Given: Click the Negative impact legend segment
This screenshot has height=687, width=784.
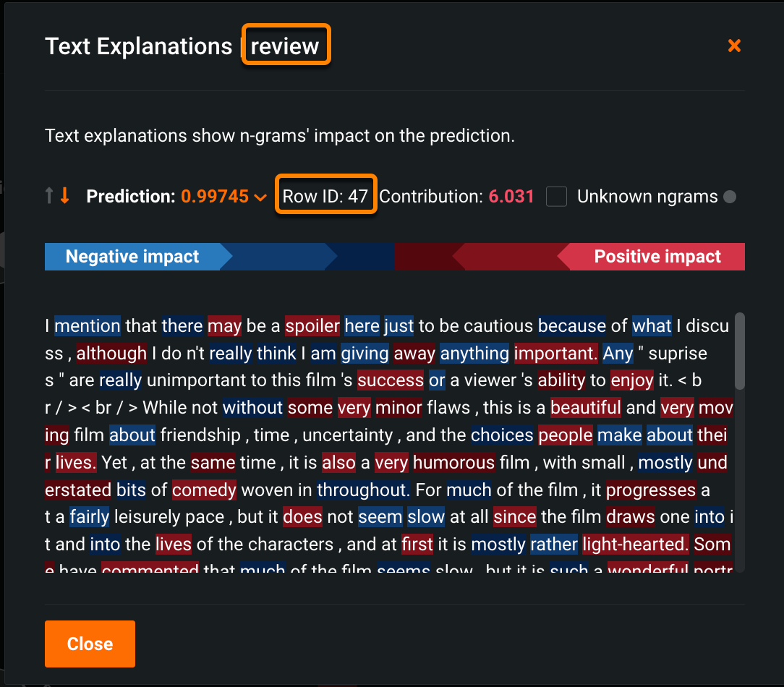Looking at the screenshot, I should pos(132,257).
